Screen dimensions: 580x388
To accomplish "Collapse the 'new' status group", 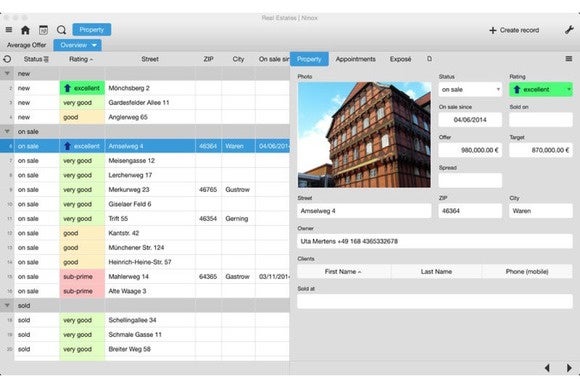I will click(7, 74).
